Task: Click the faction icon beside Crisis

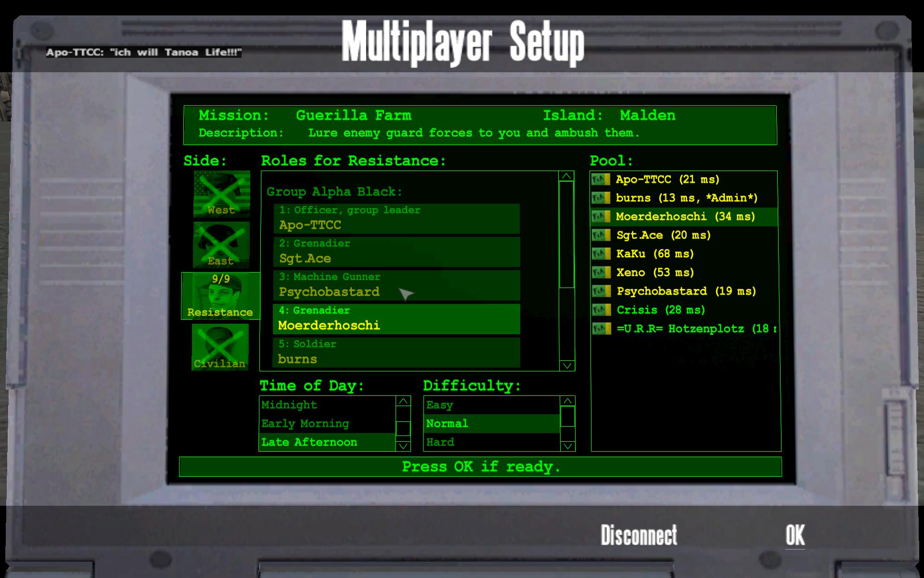Action: (x=600, y=310)
